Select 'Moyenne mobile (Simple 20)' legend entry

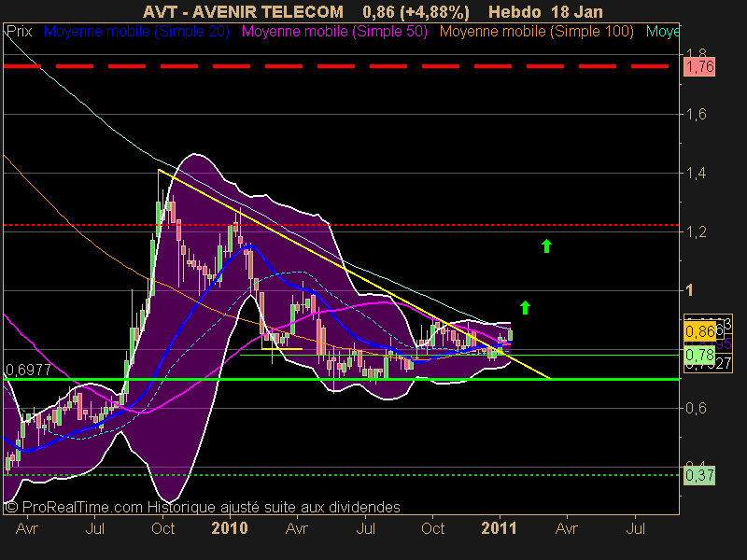coord(136,32)
